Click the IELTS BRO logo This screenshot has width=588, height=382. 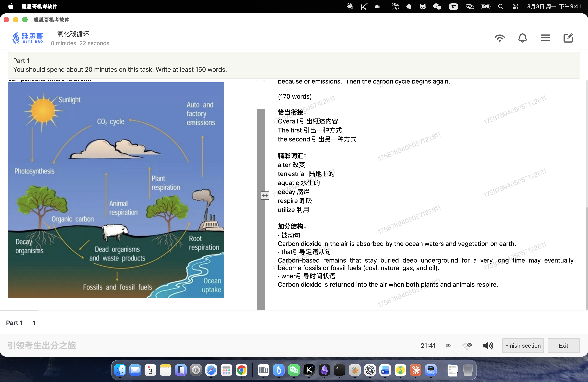(28, 38)
